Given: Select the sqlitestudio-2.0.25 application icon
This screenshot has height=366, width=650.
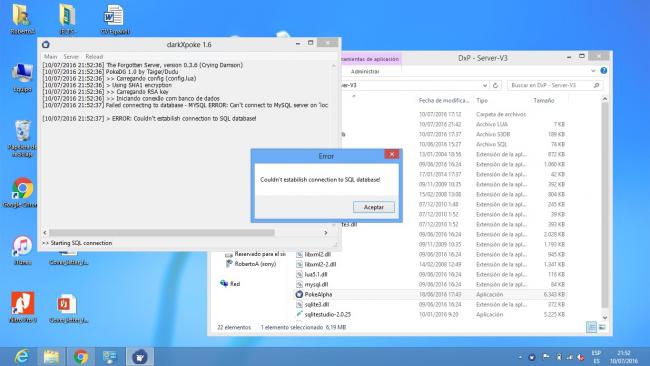Looking at the screenshot, I should [x=299, y=314].
